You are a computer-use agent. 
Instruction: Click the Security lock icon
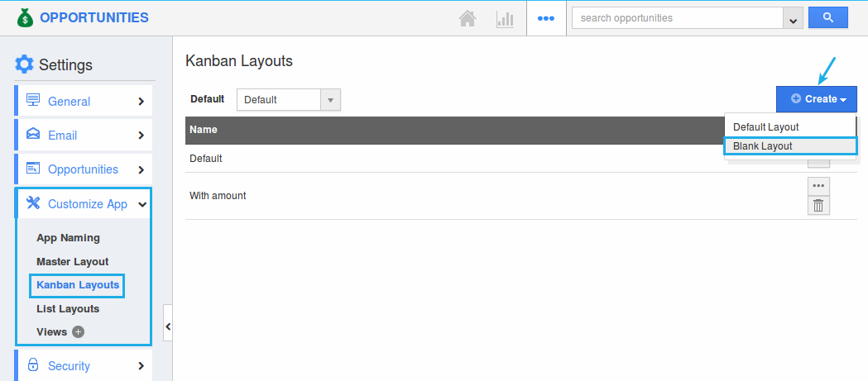pos(33,365)
